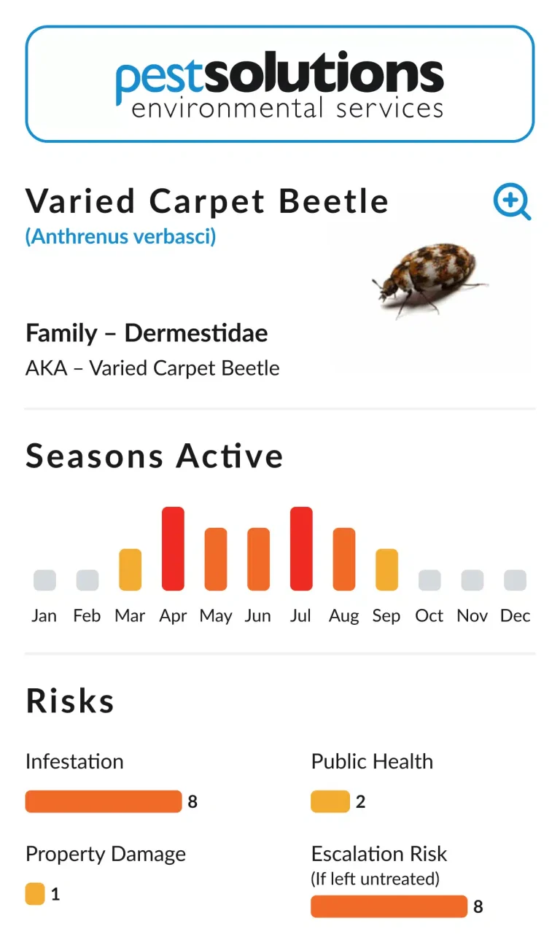Click the orange May activity bar

pyautogui.click(x=216, y=559)
